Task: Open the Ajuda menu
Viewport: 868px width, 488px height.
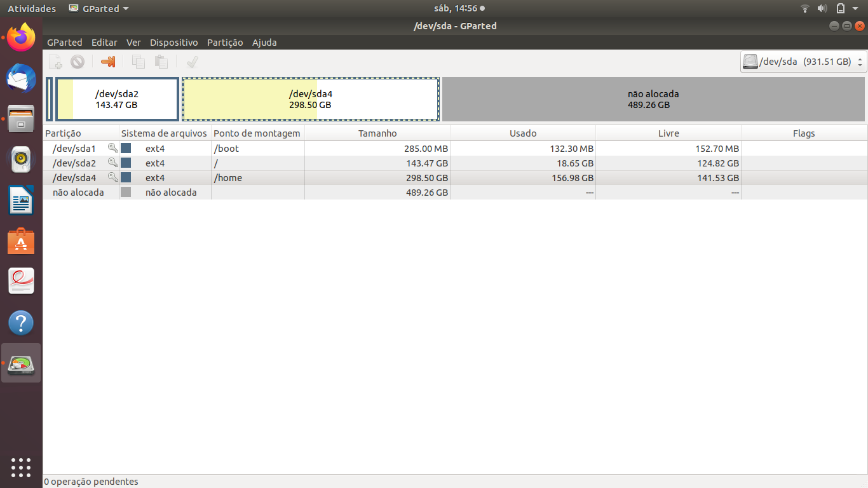Action: (264, 43)
